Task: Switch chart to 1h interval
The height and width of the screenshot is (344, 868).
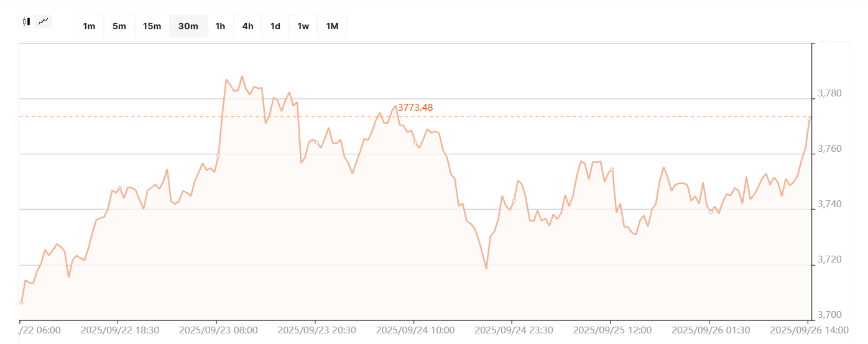Action: (220, 26)
